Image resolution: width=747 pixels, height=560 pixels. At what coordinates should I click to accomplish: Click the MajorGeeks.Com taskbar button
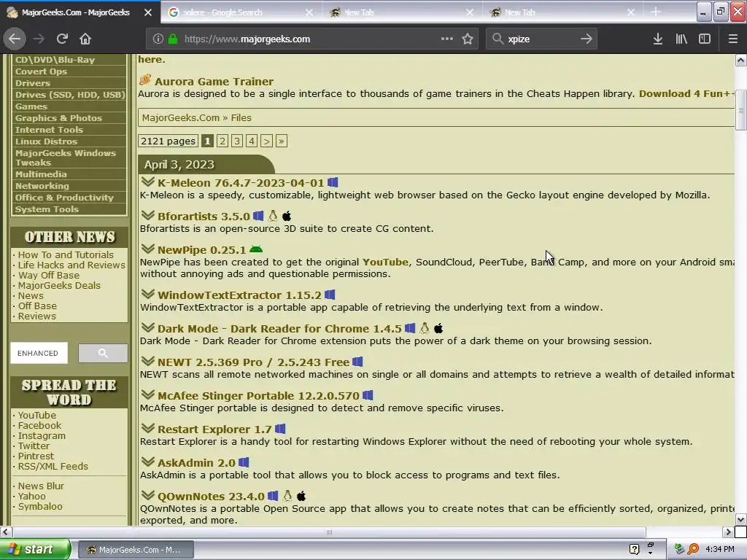135,550
